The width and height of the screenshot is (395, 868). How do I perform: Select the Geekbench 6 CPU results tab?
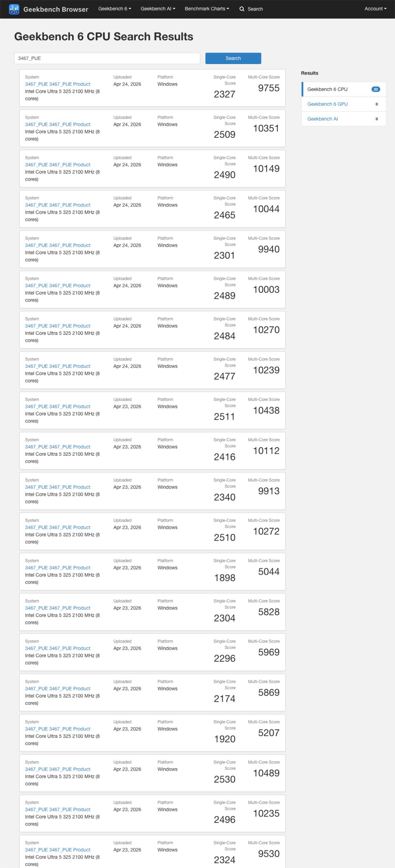click(x=327, y=89)
